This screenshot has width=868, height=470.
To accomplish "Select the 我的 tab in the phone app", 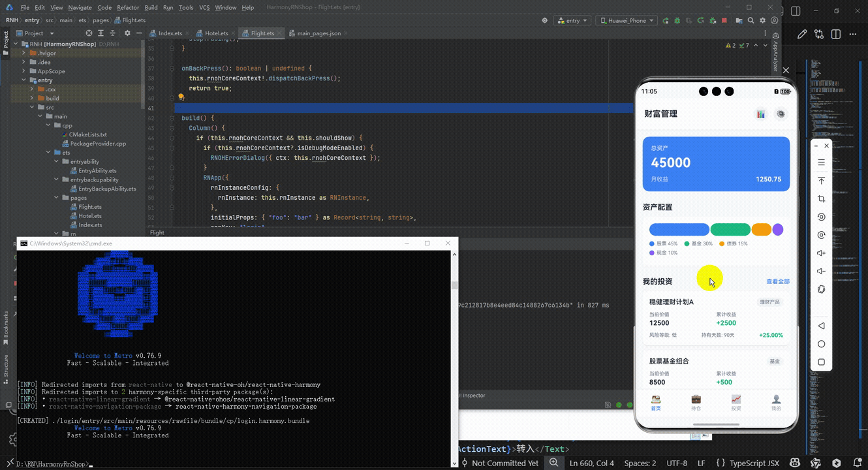I will coord(776,402).
